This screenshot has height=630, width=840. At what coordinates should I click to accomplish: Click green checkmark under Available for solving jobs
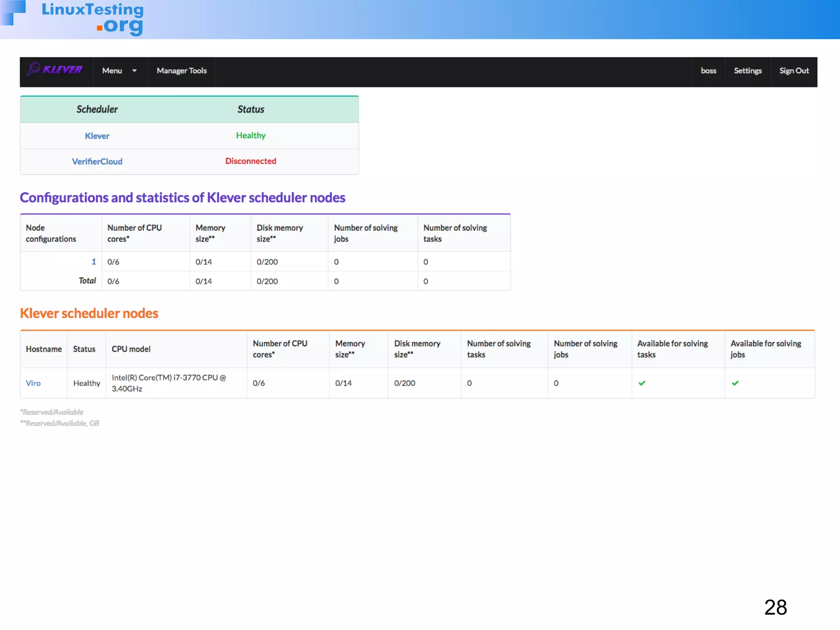tap(735, 383)
